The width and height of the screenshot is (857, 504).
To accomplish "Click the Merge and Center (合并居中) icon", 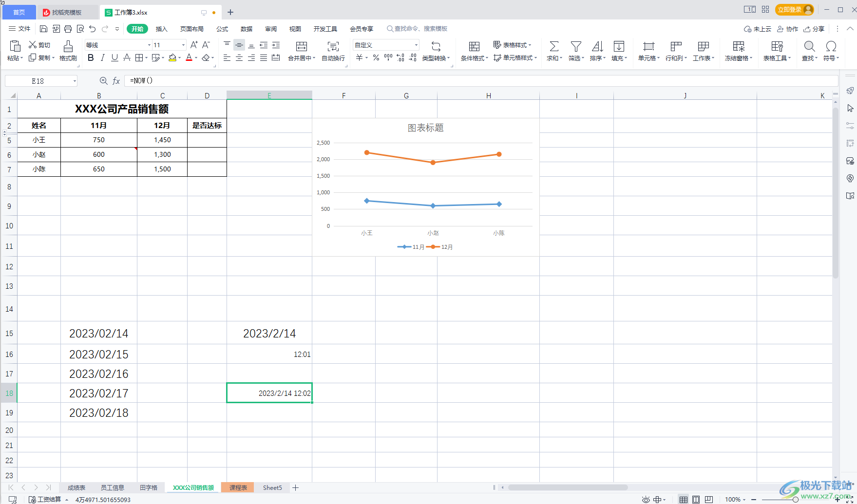I will click(302, 47).
